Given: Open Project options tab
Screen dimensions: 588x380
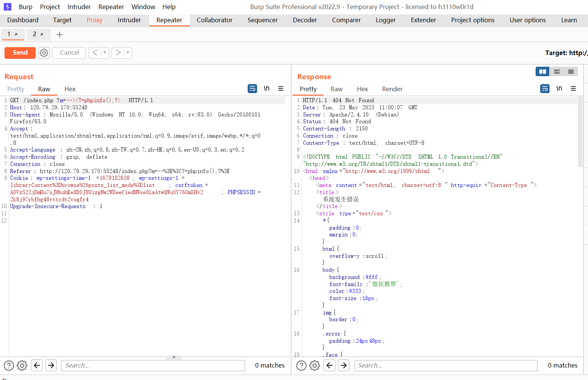Looking at the screenshot, I should [x=473, y=20].
